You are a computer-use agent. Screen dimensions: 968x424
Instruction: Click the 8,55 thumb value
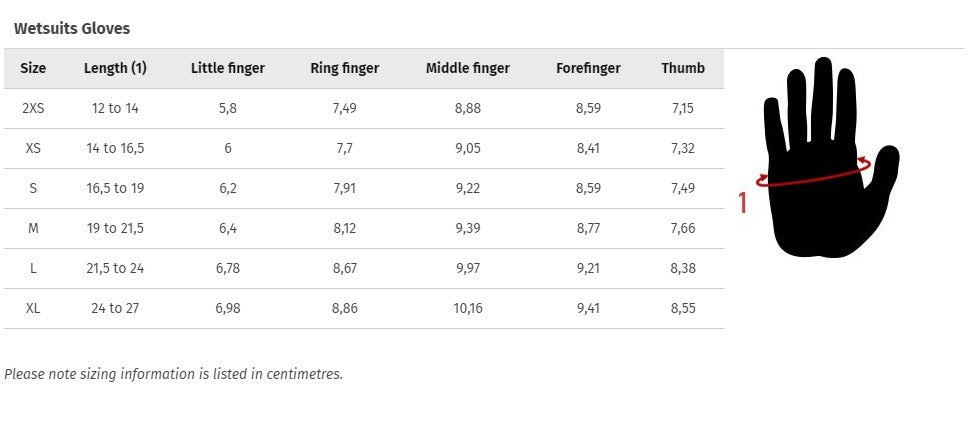[683, 308]
